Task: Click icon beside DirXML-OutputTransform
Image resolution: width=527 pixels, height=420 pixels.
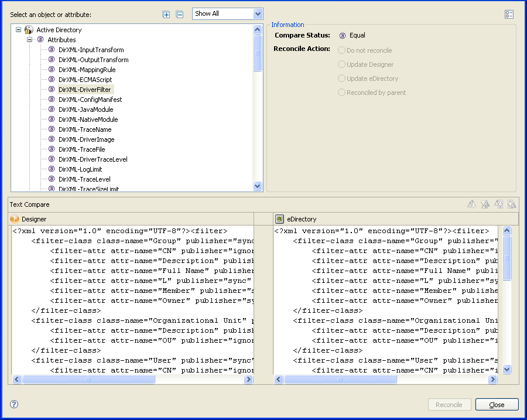Action: 52,59
